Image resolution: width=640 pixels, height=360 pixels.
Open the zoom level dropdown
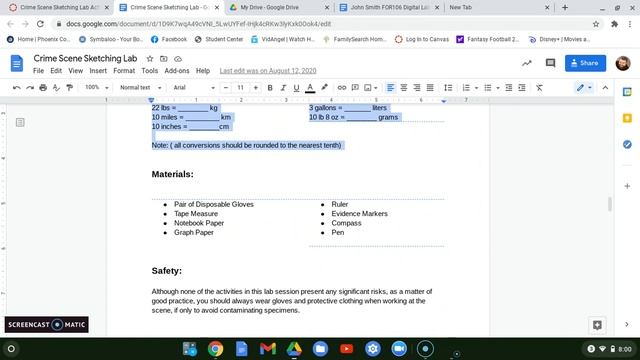click(96, 88)
